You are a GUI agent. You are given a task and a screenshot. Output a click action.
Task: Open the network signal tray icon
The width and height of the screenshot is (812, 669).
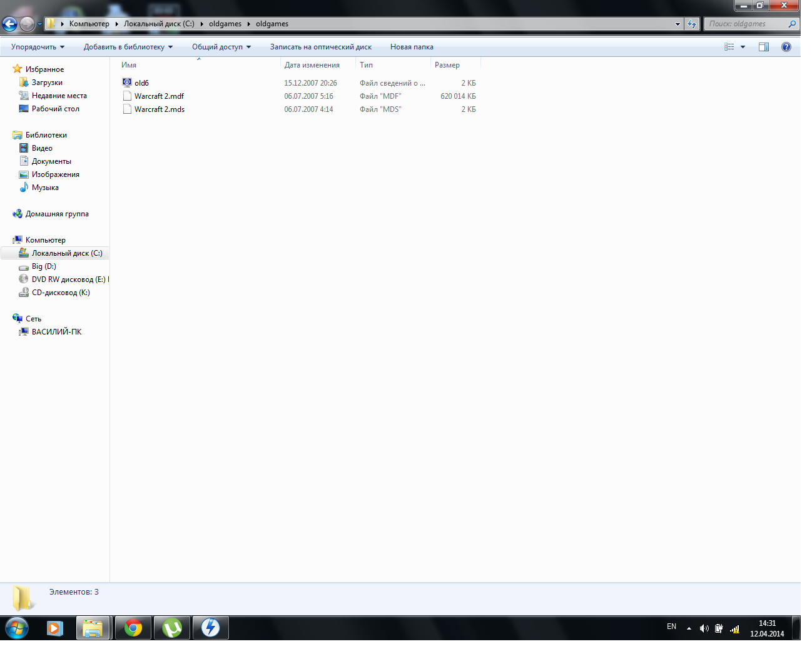[x=734, y=628]
